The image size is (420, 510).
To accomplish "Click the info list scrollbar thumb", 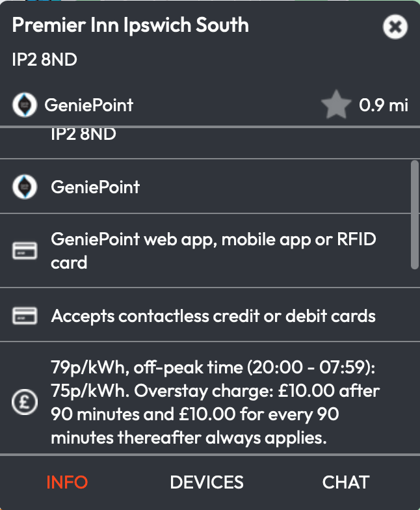I will (x=415, y=215).
